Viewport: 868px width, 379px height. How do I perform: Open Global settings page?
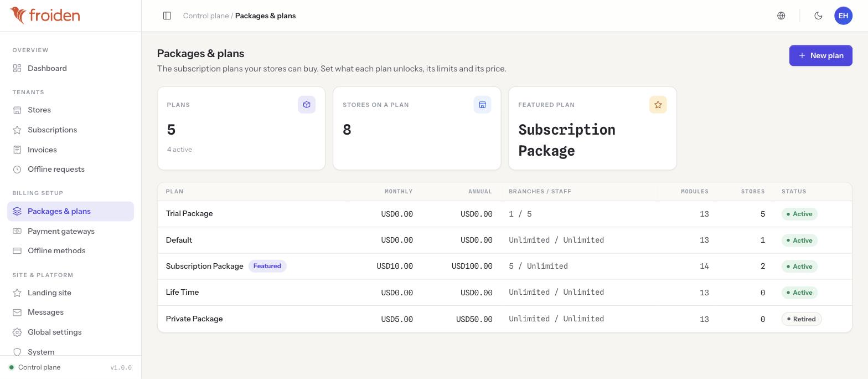(70, 332)
